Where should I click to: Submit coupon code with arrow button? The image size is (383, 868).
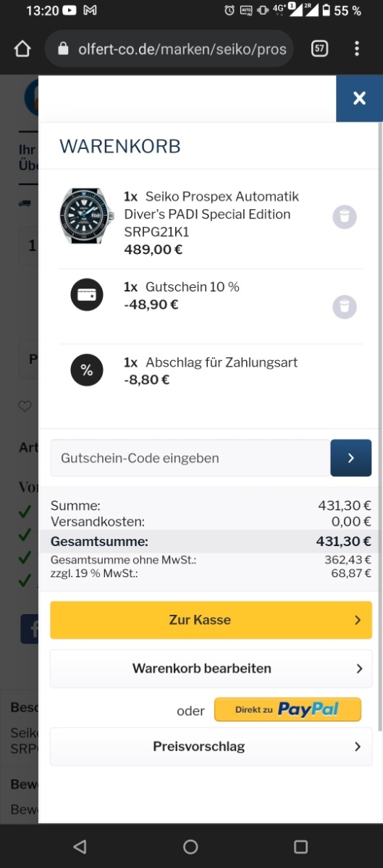pos(351,458)
